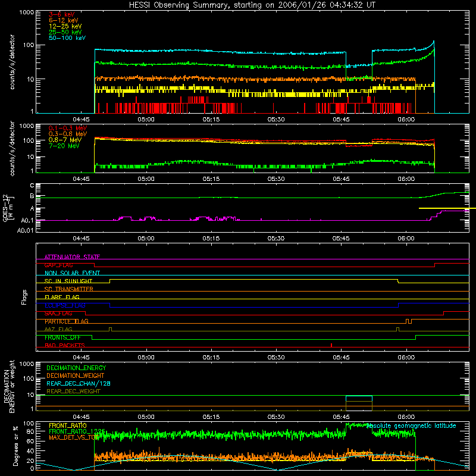
Task: Click the SAA_FLAG label
Action: coord(58,314)
